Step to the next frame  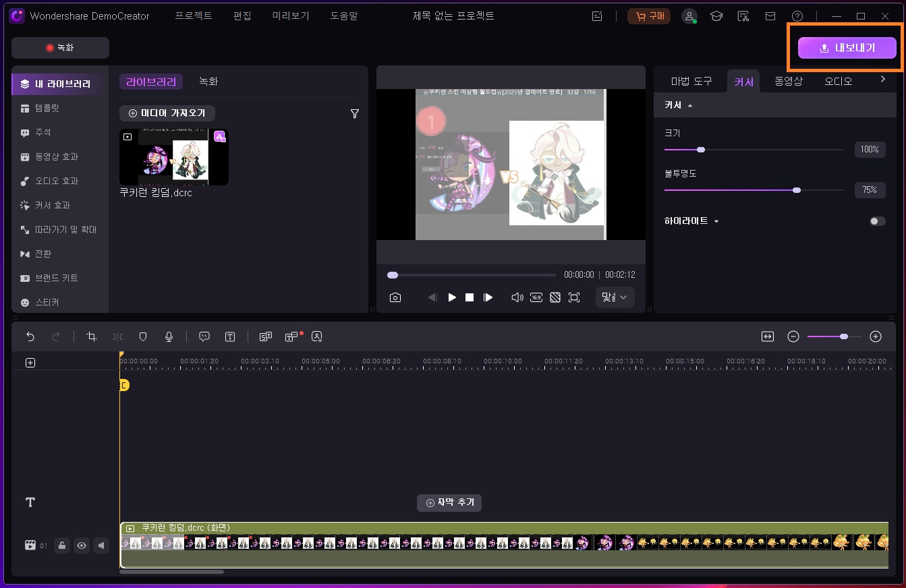pyautogui.click(x=488, y=297)
